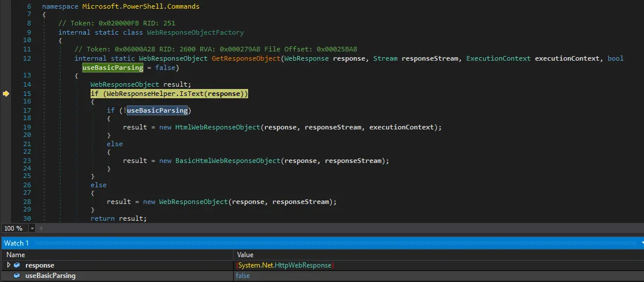Open the 100 % zoom dropdown

[x=32, y=228]
